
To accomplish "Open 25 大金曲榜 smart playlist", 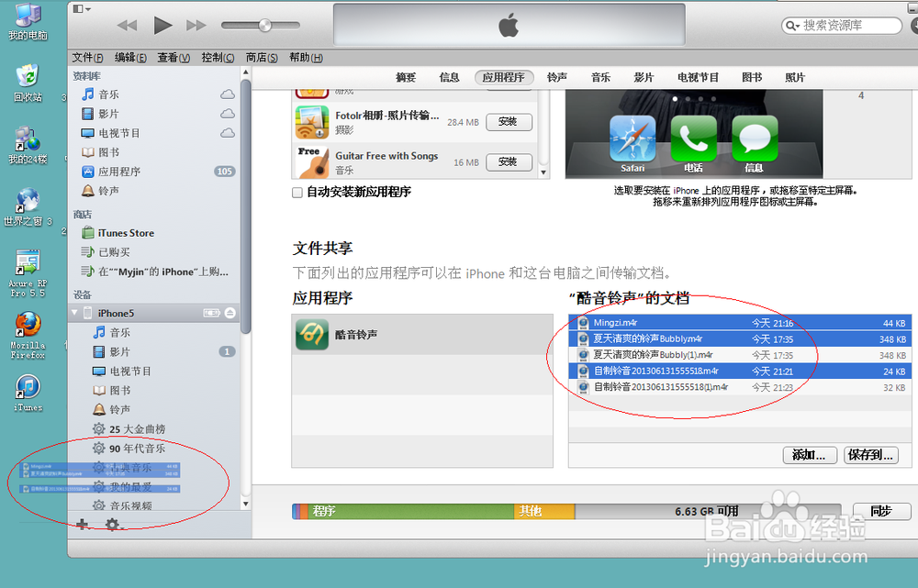I will [x=154, y=429].
